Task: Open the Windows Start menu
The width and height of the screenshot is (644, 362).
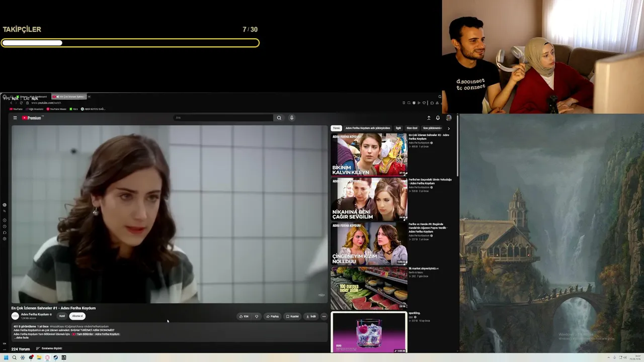Action: pos(6,357)
